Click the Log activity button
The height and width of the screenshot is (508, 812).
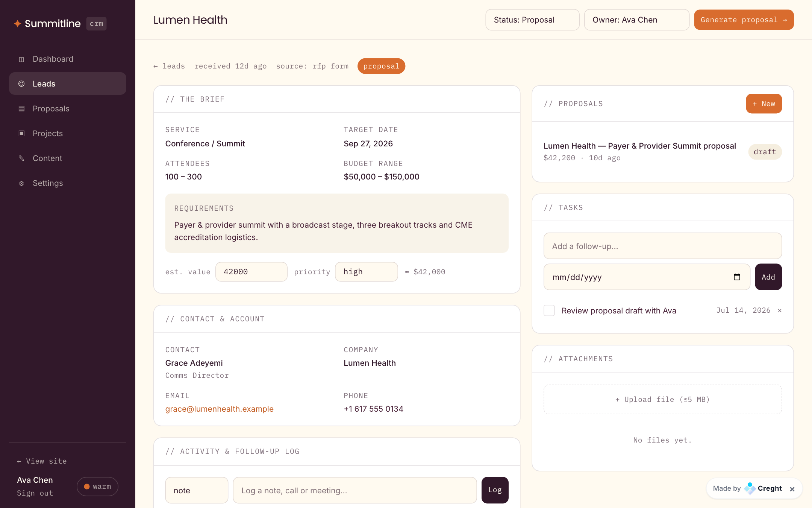[x=495, y=490]
